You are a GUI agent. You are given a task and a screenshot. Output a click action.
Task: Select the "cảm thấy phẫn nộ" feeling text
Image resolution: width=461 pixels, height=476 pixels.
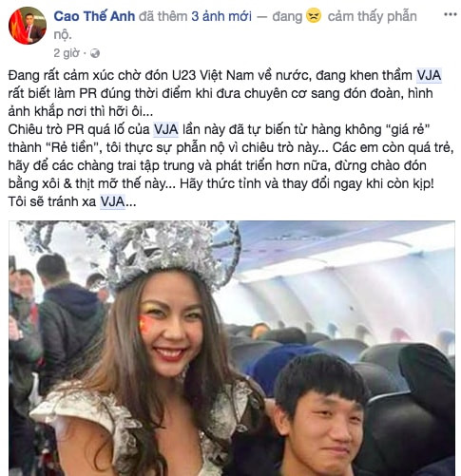coord(235,25)
